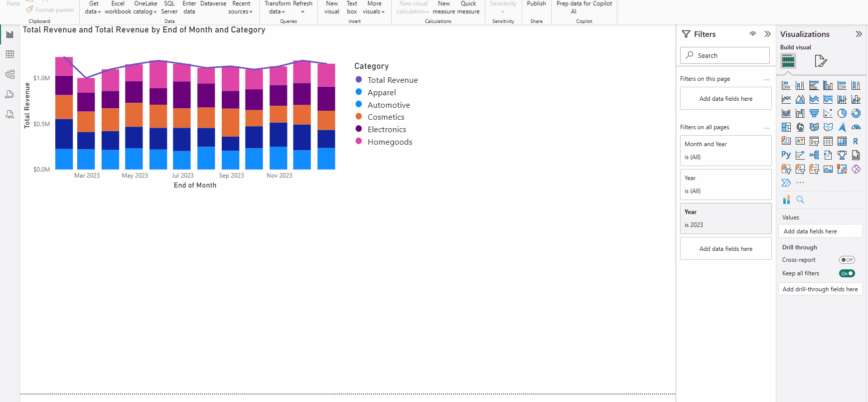Collapse the Visualizations pane

pyautogui.click(x=859, y=34)
